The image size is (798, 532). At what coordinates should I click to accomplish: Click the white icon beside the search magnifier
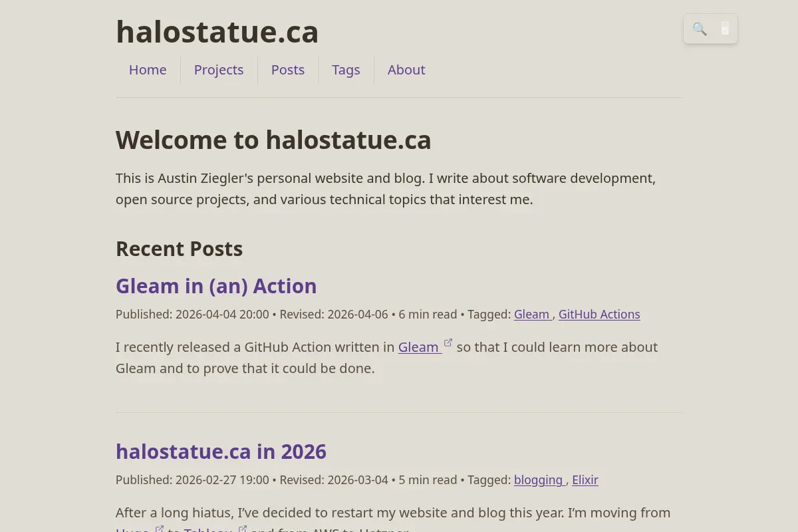pyautogui.click(x=725, y=29)
